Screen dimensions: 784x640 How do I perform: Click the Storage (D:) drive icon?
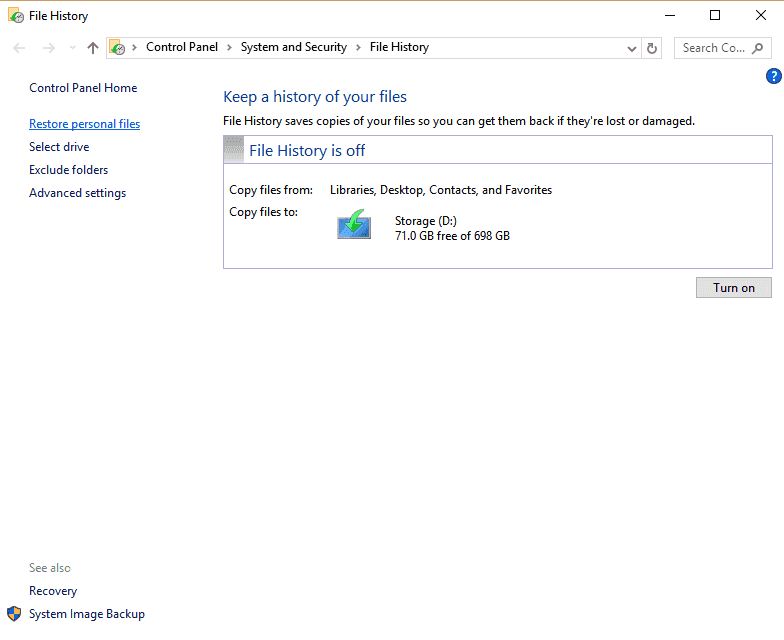(x=354, y=224)
